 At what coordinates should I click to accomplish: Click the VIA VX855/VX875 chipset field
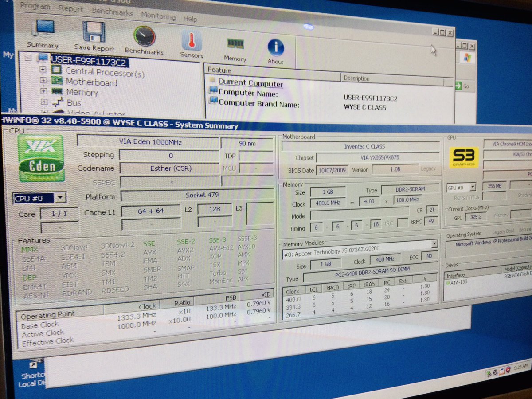pyautogui.click(x=378, y=158)
